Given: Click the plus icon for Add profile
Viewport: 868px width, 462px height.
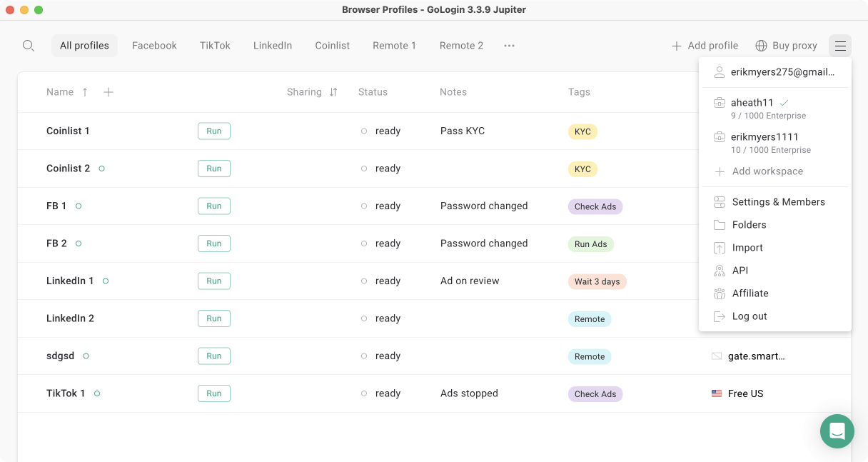Looking at the screenshot, I should pyautogui.click(x=677, y=46).
